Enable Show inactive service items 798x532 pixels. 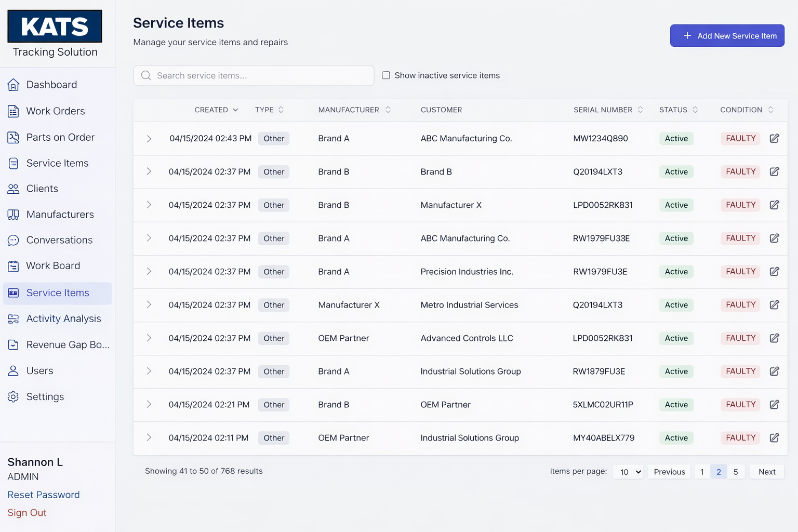[x=386, y=75]
